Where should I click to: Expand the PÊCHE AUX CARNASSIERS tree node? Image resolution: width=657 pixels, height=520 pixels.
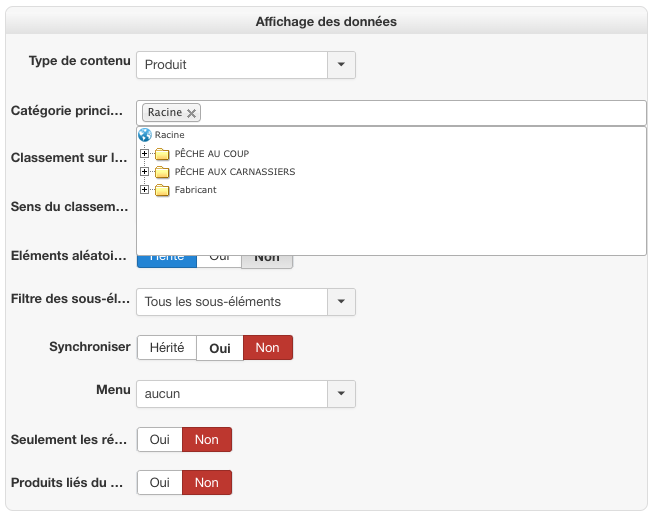pyautogui.click(x=145, y=172)
